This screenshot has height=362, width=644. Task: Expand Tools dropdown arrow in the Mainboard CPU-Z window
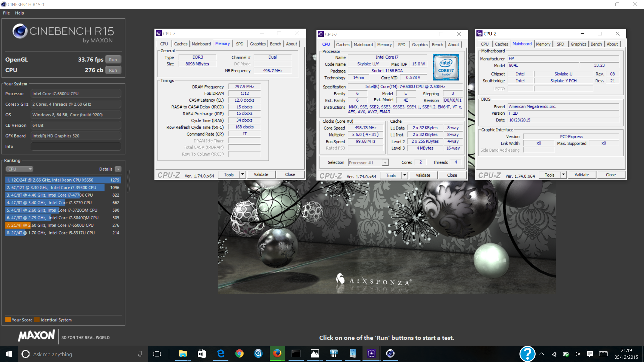[x=563, y=175]
